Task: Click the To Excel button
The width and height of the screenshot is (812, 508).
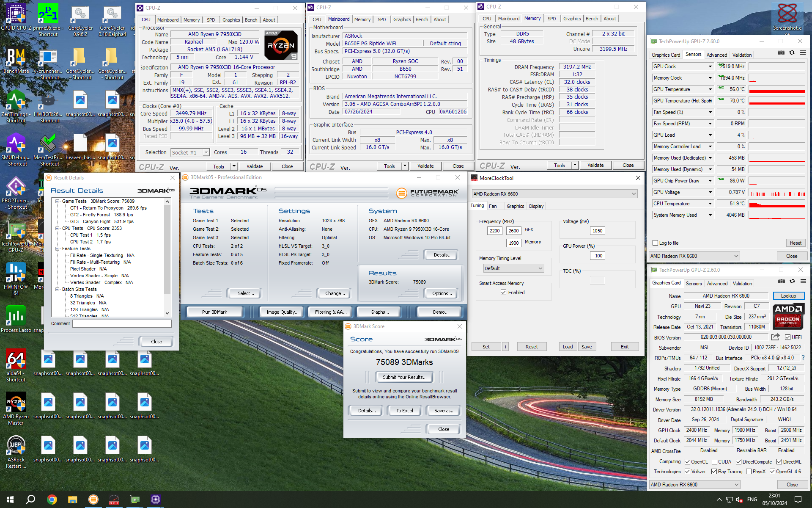Action: tap(404, 411)
